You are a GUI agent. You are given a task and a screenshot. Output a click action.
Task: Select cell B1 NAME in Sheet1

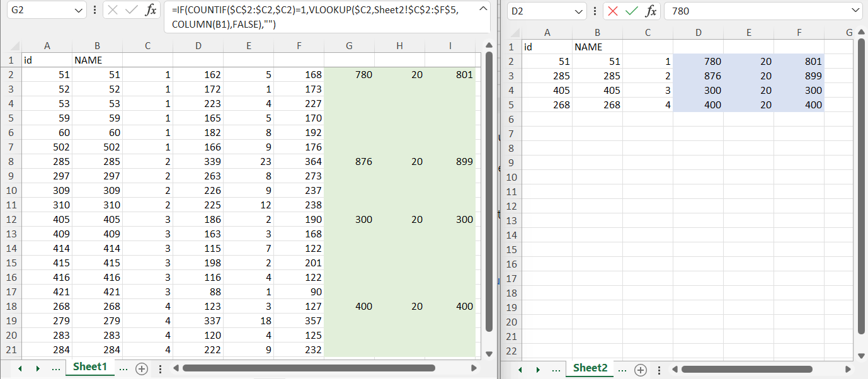pyautogui.click(x=97, y=60)
